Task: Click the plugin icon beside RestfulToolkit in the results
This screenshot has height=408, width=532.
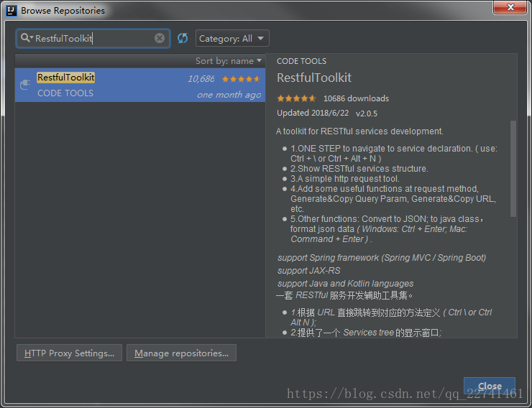Action: pyautogui.click(x=25, y=84)
